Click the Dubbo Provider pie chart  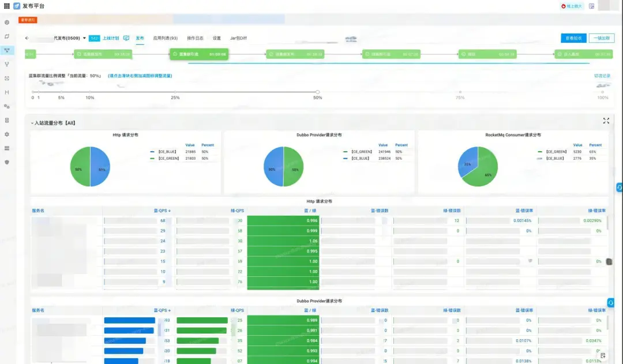pos(284,167)
